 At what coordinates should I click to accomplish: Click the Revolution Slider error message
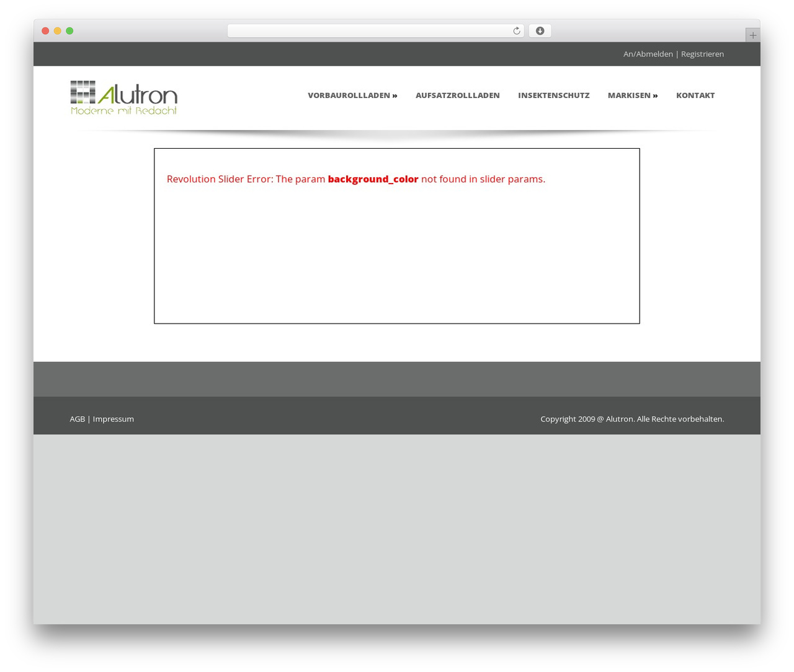tap(356, 179)
